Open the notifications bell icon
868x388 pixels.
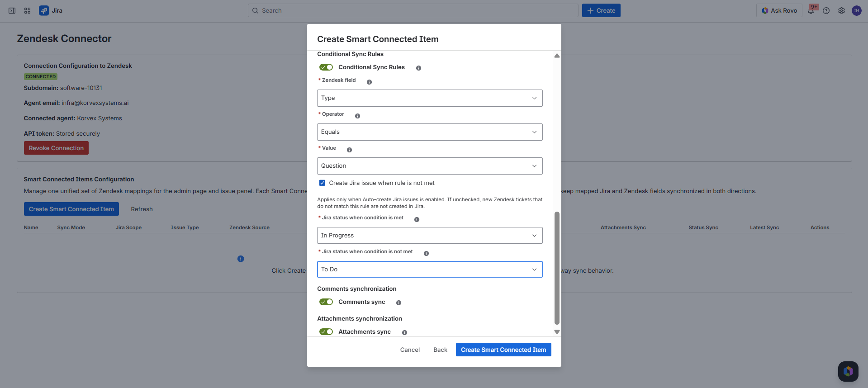coord(811,10)
